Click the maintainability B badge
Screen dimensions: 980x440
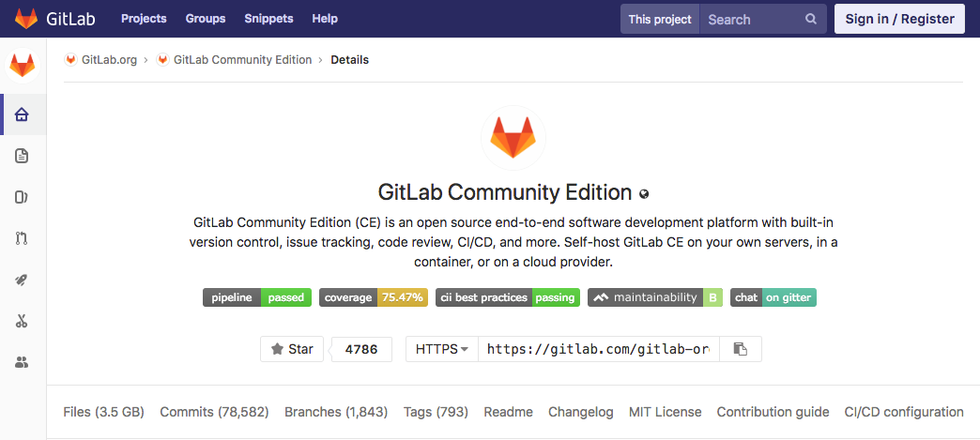click(x=655, y=297)
